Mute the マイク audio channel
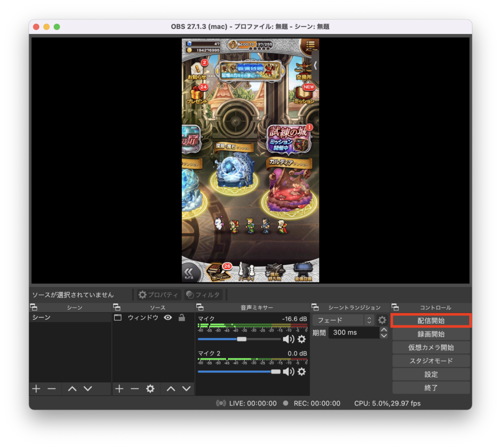501x448 pixels. (x=289, y=339)
